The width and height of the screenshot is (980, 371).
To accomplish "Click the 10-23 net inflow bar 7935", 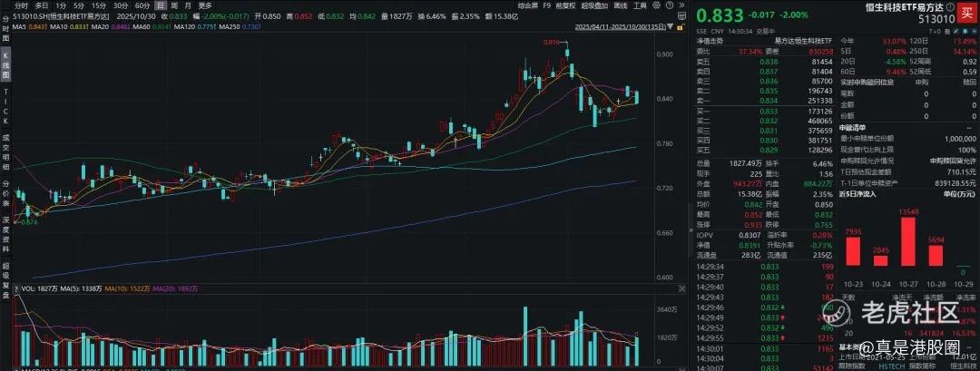I will [853, 251].
